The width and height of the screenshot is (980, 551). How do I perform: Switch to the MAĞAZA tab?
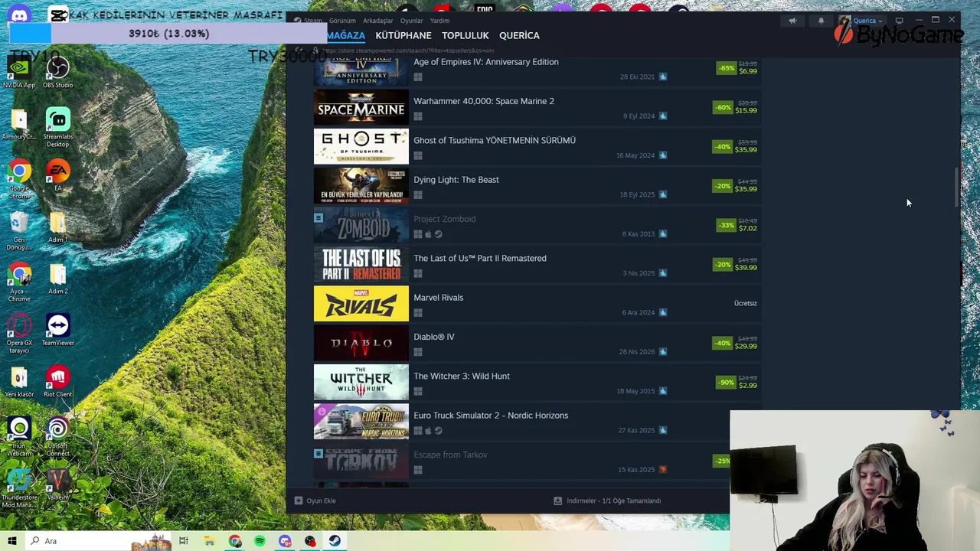[x=346, y=35]
